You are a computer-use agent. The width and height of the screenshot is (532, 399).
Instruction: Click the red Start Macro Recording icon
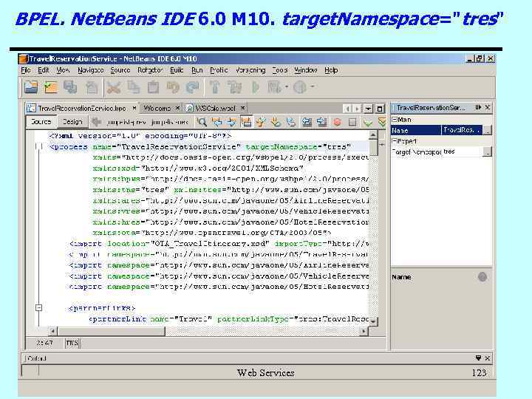(x=337, y=122)
